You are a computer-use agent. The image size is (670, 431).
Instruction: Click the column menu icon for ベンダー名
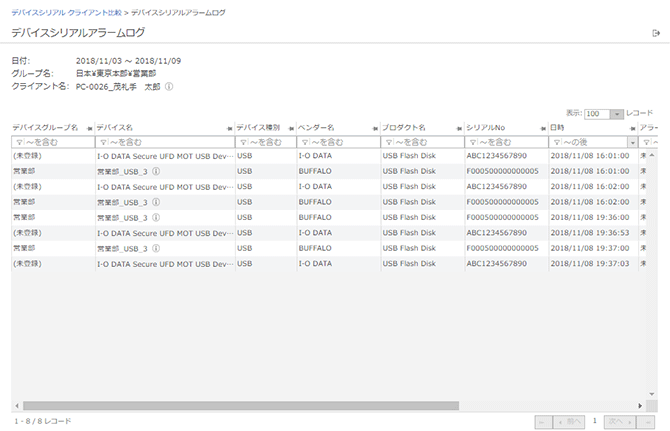pos(372,129)
